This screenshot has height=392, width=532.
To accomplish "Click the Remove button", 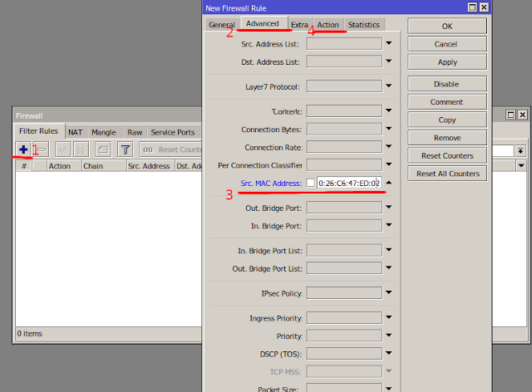I will pyautogui.click(x=447, y=138).
